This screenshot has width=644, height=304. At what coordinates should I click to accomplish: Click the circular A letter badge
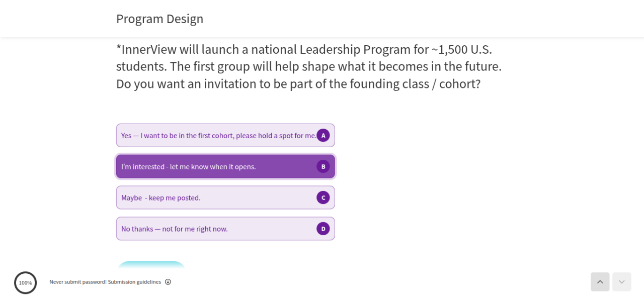tap(323, 135)
